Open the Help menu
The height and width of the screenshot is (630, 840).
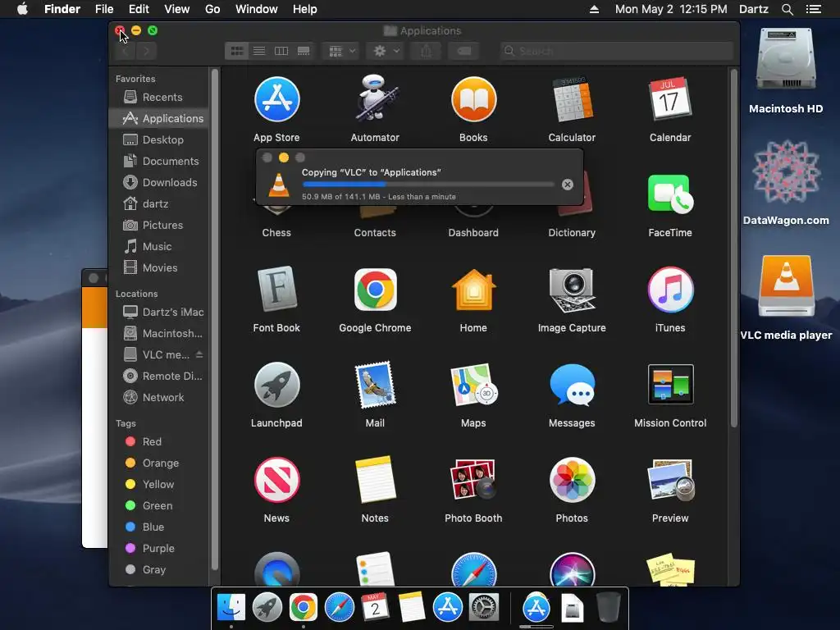(x=305, y=9)
